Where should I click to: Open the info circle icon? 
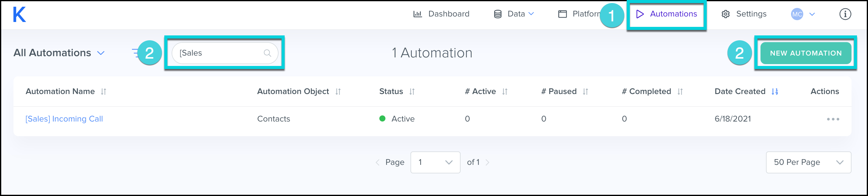pyautogui.click(x=845, y=14)
